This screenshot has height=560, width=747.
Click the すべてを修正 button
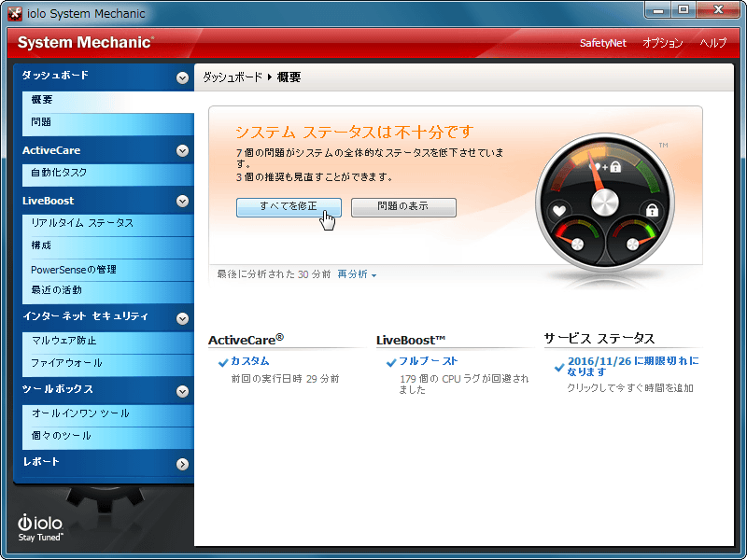[x=289, y=207]
